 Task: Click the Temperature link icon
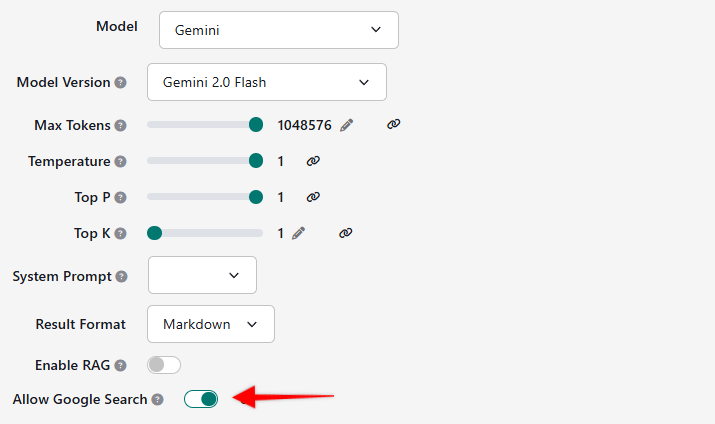pyautogui.click(x=313, y=161)
